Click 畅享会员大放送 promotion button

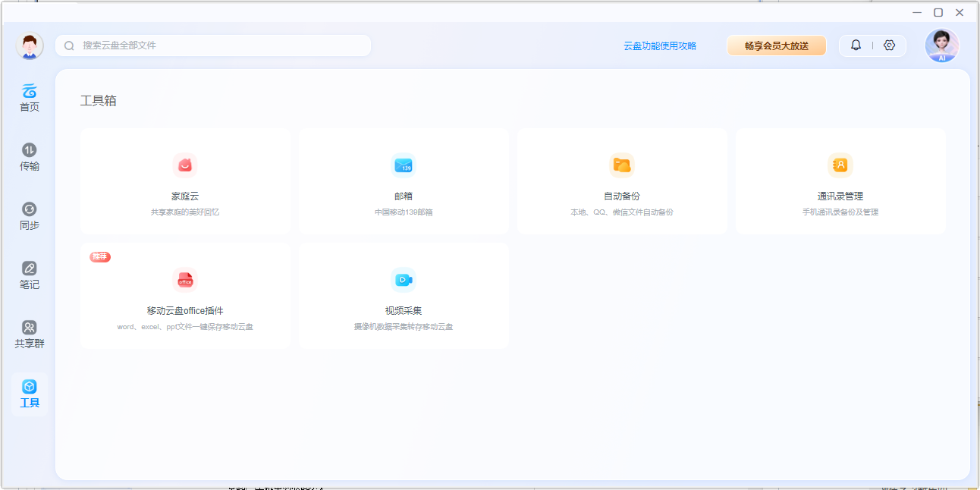tap(776, 46)
